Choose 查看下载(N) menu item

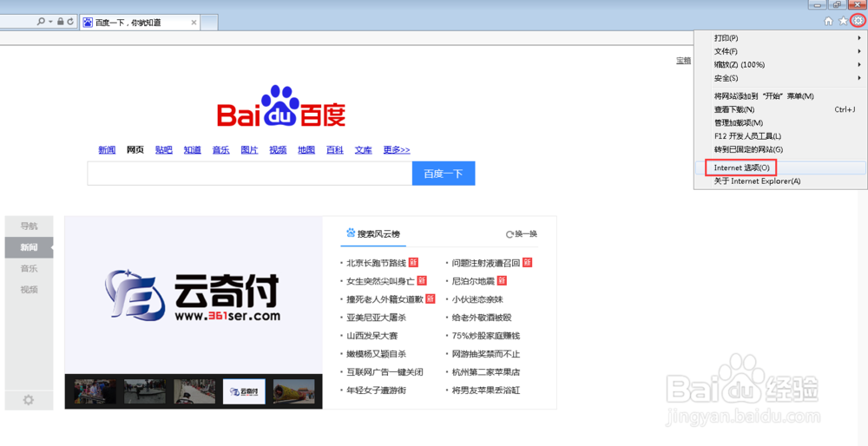[780, 109]
